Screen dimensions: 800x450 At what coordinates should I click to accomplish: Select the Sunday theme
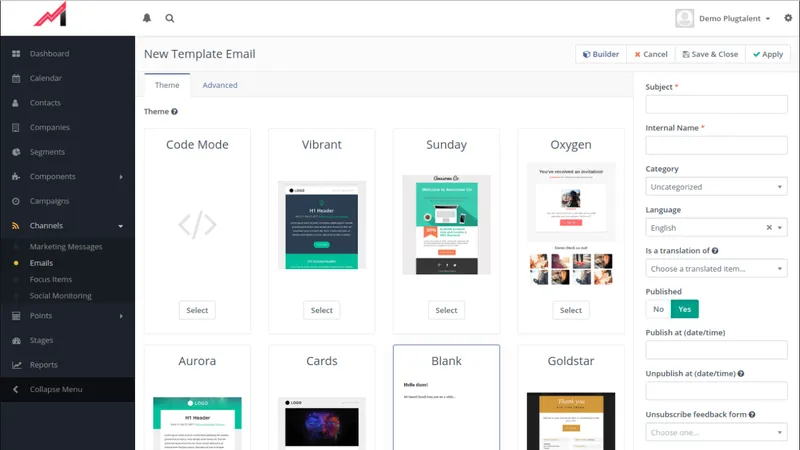point(446,310)
